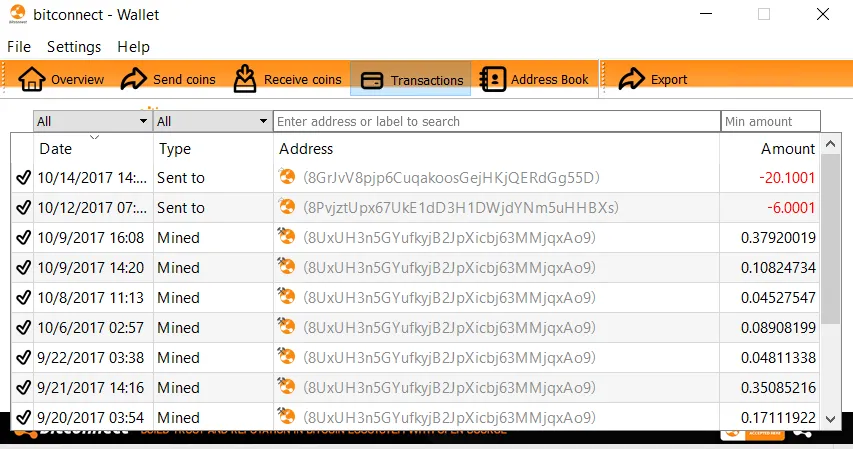The image size is (853, 449).
Task: Select the 0.10824734 amount cell
Action: tap(778, 268)
